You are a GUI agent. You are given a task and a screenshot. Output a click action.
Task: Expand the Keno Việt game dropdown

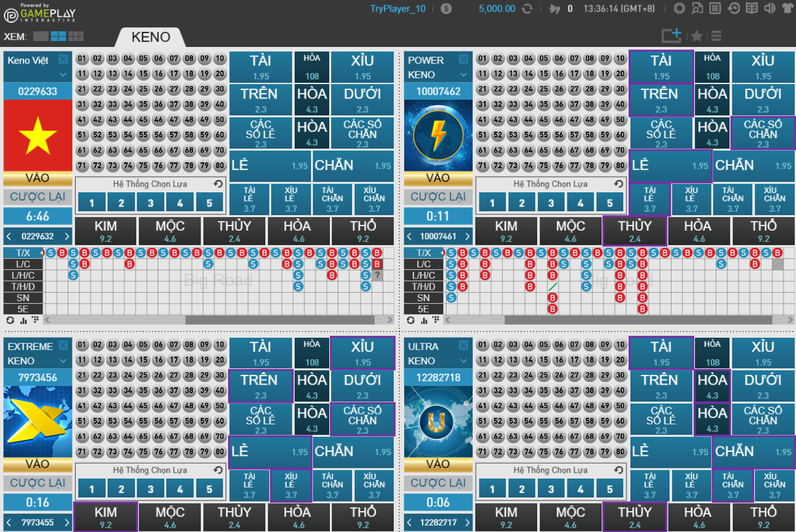click(x=63, y=74)
